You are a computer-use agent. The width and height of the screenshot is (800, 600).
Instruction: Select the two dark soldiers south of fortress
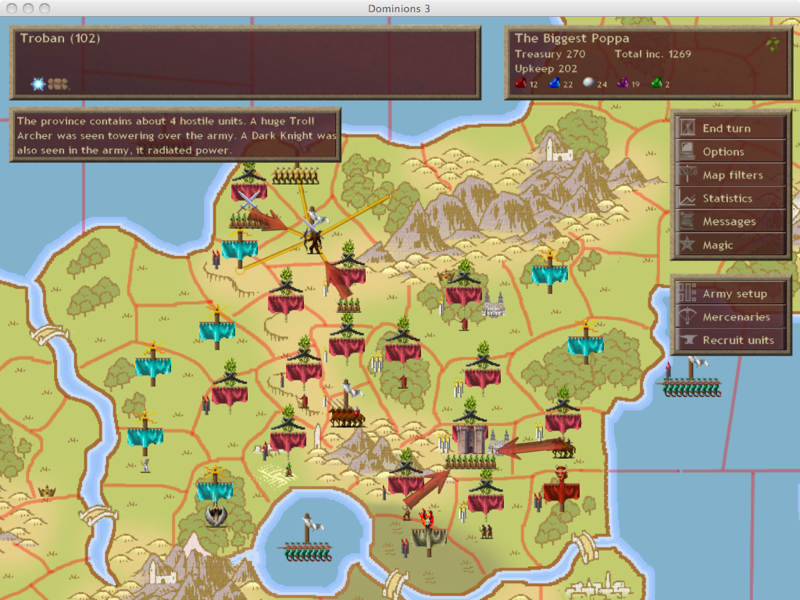tap(486, 532)
